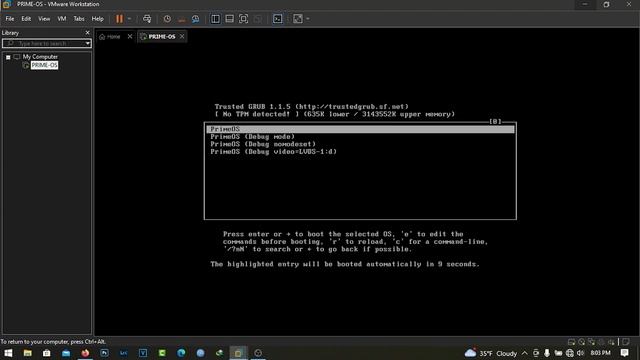Select PRIME-OS in the library tree

(44, 65)
